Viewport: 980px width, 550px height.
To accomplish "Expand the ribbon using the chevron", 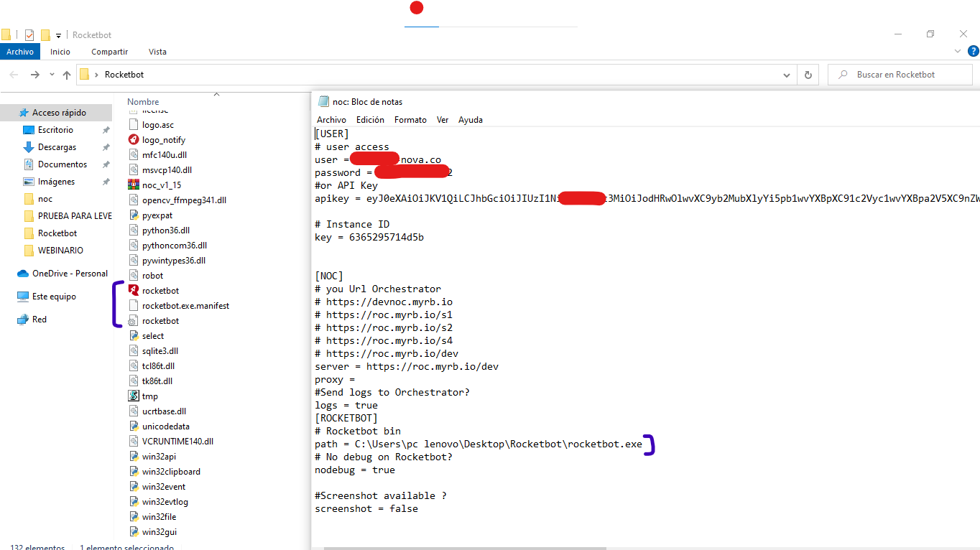I will (958, 52).
